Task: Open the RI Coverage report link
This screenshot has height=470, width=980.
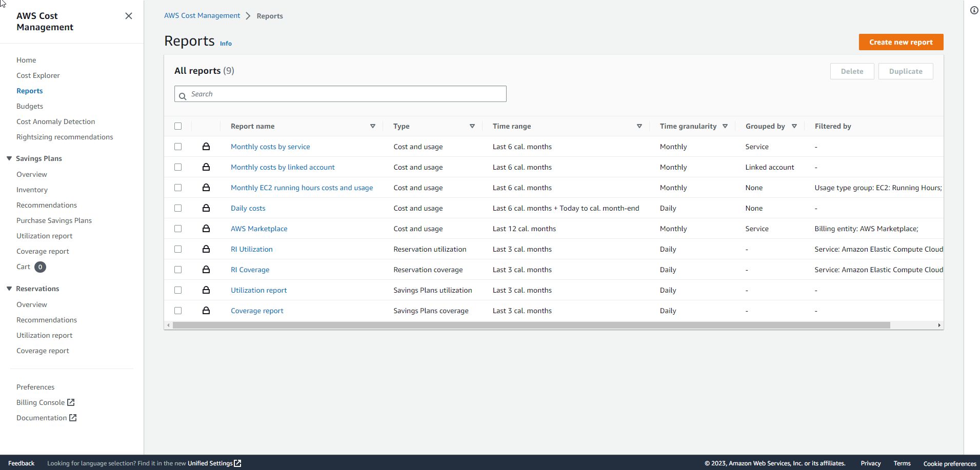Action: [250, 270]
